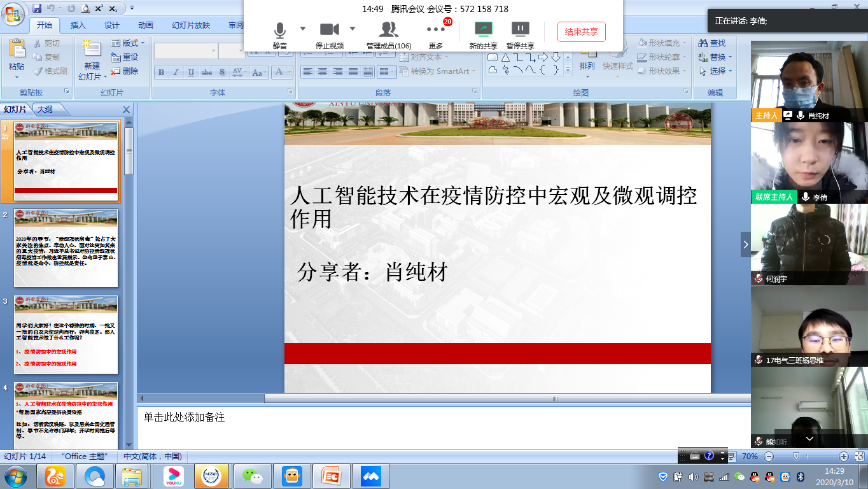Click the Find (查找) binoculars icon
868x489 pixels.
click(703, 43)
